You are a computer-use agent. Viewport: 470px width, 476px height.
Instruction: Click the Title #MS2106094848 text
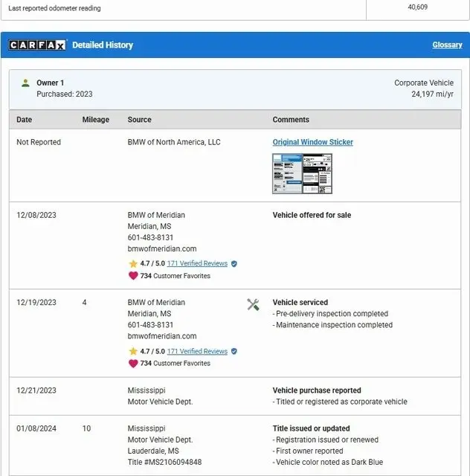[x=164, y=463]
